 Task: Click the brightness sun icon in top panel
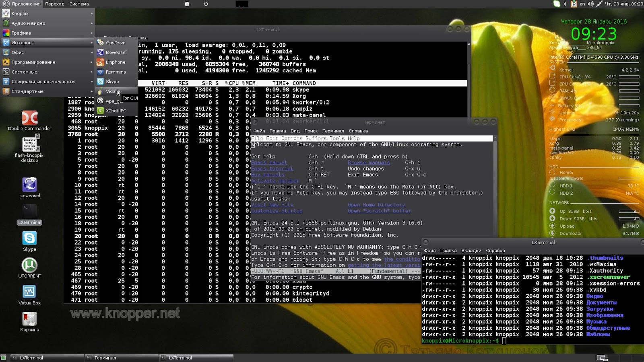[x=187, y=4]
